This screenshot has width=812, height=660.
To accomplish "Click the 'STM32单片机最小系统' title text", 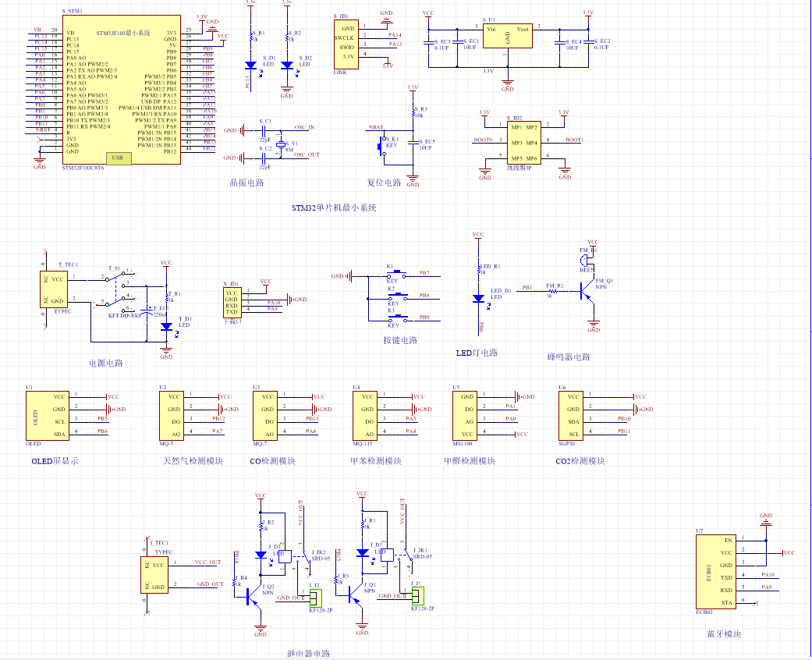I will point(334,208).
